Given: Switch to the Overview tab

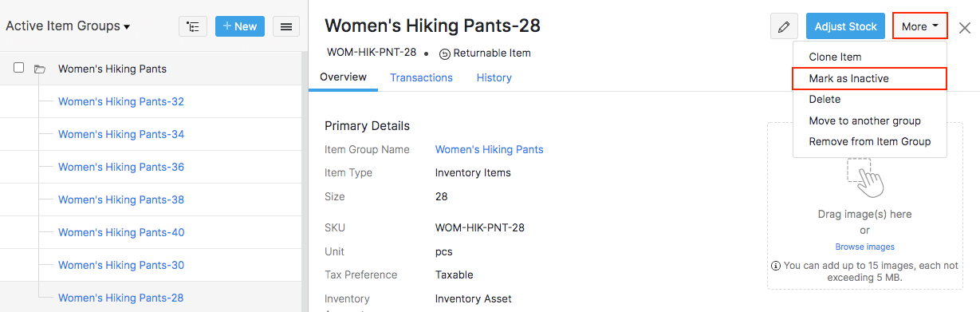Looking at the screenshot, I should point(343,77).
